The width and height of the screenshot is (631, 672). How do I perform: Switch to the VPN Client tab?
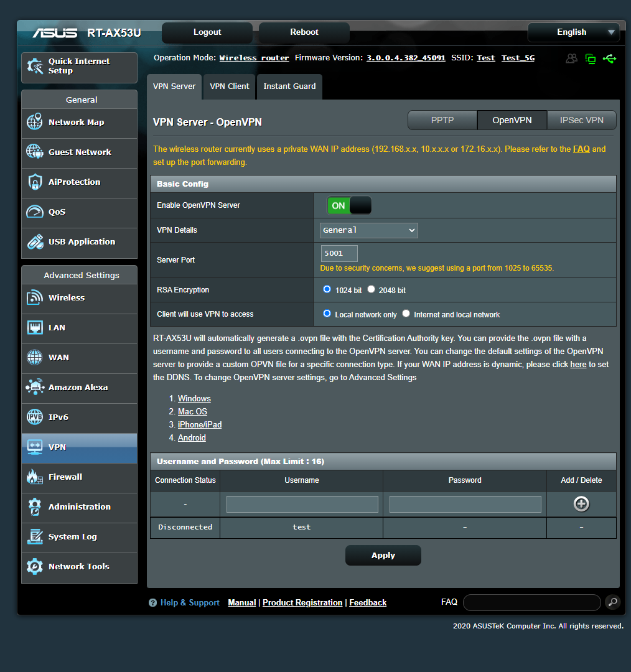(228, 86)
